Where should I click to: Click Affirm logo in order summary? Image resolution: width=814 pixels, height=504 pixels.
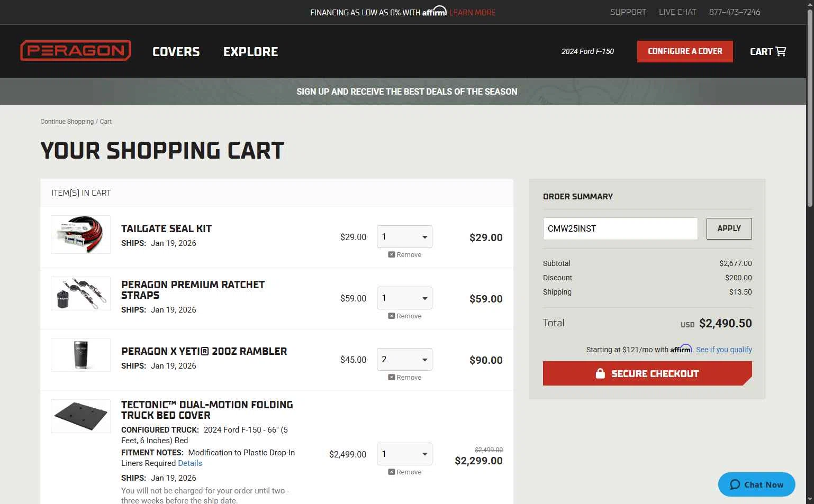681,349
